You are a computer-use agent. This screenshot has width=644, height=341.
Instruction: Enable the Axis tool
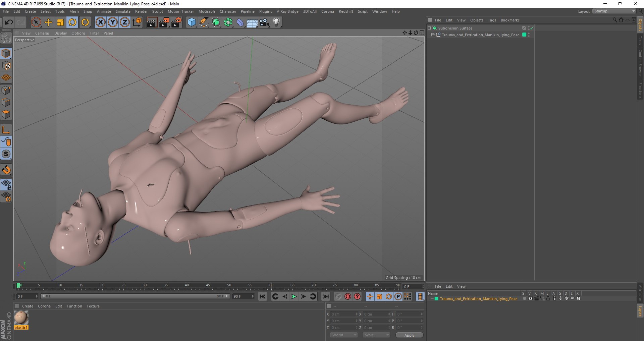click(x=6, y=130)
